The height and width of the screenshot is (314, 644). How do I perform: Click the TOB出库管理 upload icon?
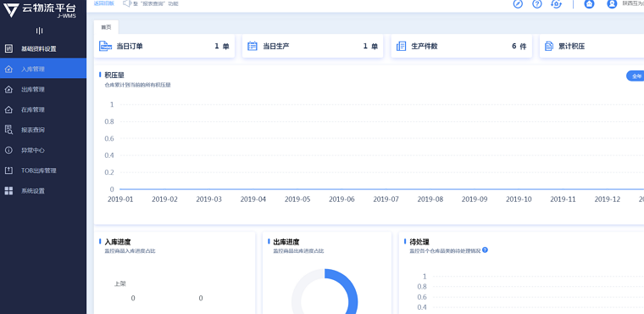8,171
